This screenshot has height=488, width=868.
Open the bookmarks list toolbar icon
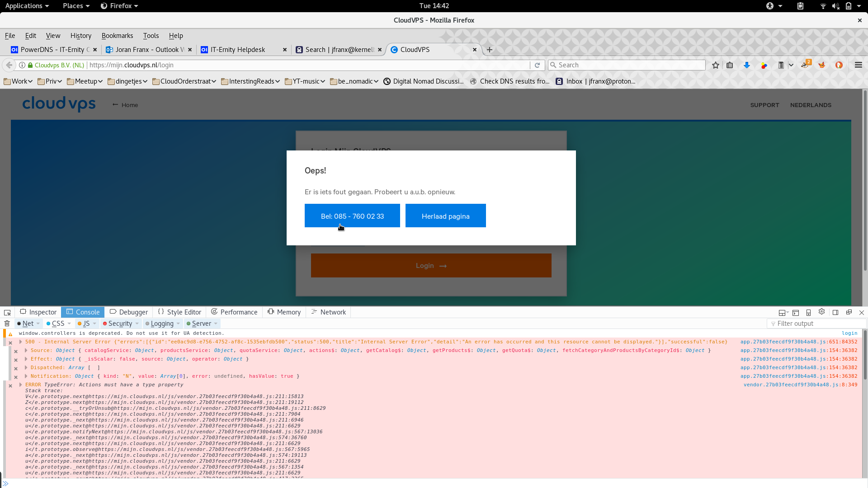730,65
